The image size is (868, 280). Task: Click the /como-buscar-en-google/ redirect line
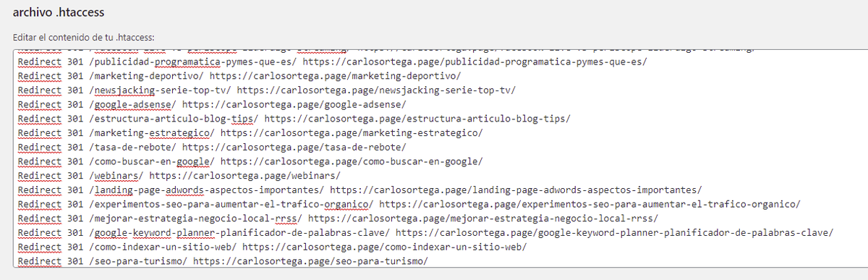tap(250, 161)
